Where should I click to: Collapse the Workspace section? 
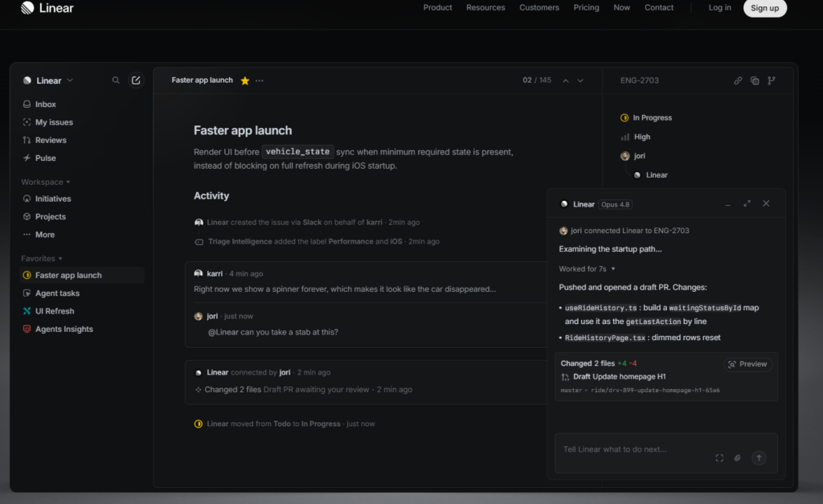46,182
